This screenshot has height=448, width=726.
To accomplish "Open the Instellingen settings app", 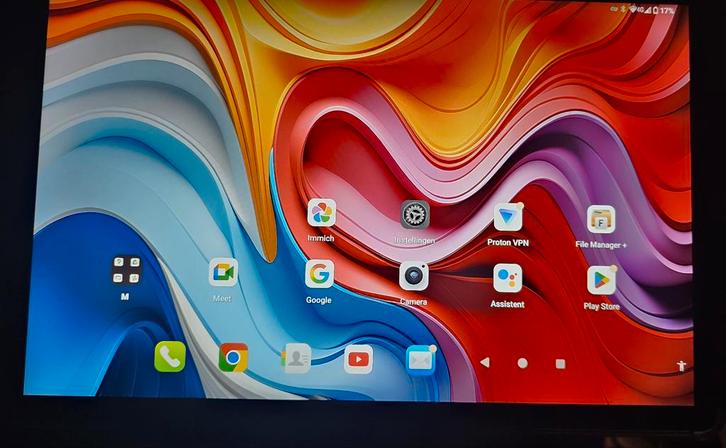I will click(415, 215).
